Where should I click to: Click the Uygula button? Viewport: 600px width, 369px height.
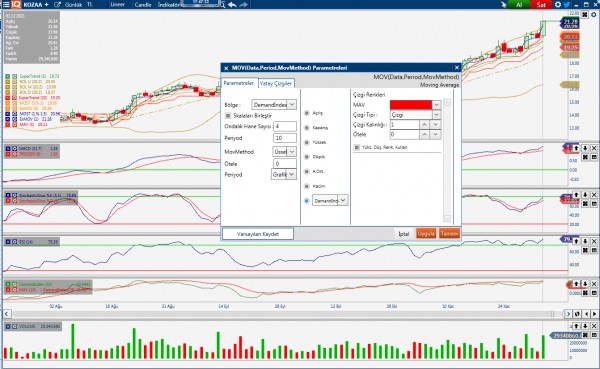pyautogui.click(x=426, y=233)
